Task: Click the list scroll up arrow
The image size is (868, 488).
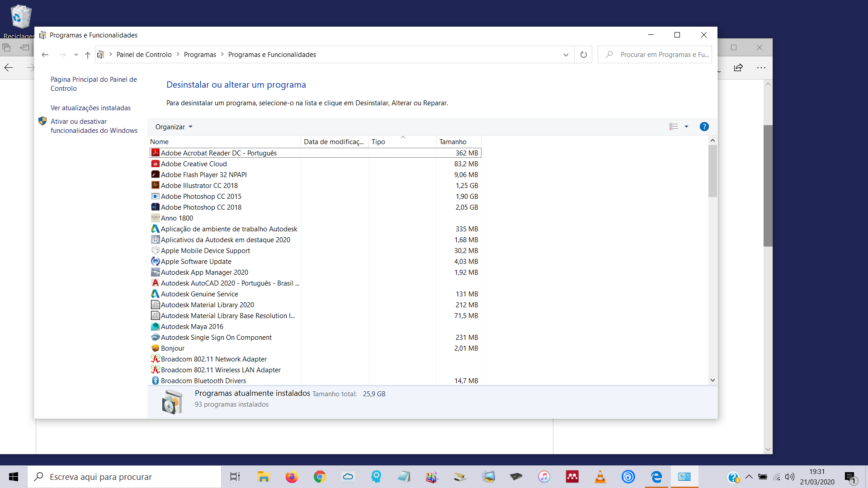Action: click(712, 141)
